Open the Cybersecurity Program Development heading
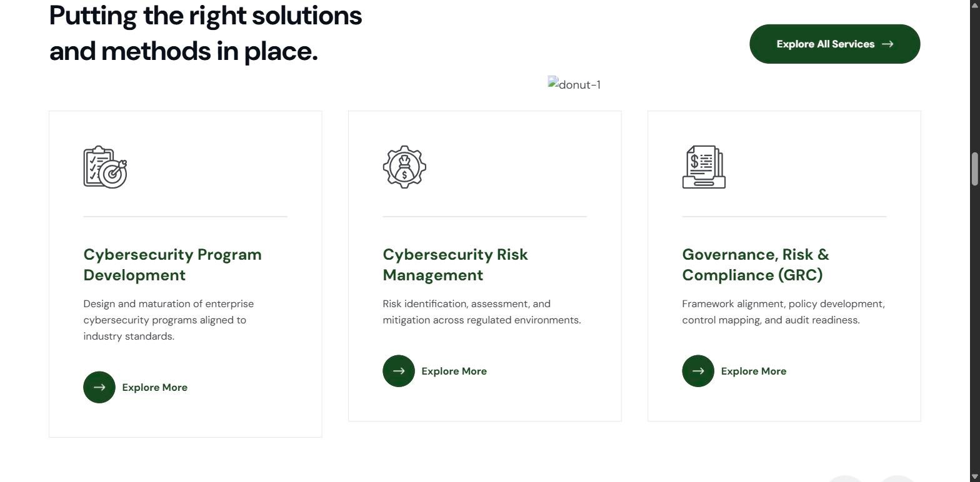980x482 pixels. 172,265
